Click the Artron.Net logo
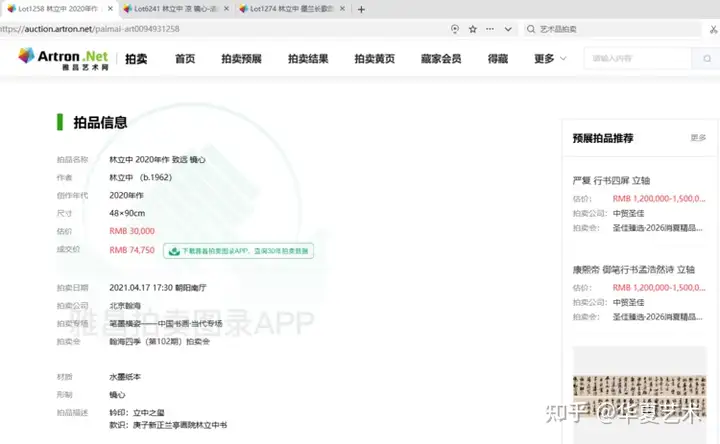Image resolution: width=720 pixels, height=444 pixels. (x=63, y=58)
